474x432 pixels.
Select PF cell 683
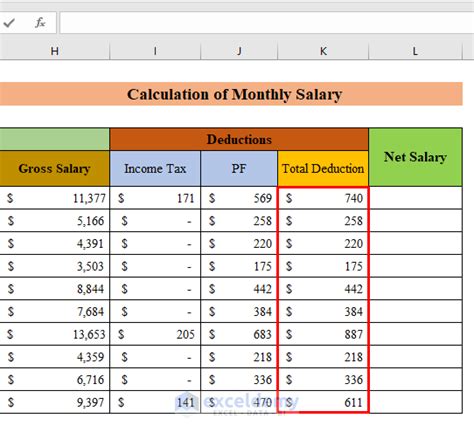(x=239, y=334)
